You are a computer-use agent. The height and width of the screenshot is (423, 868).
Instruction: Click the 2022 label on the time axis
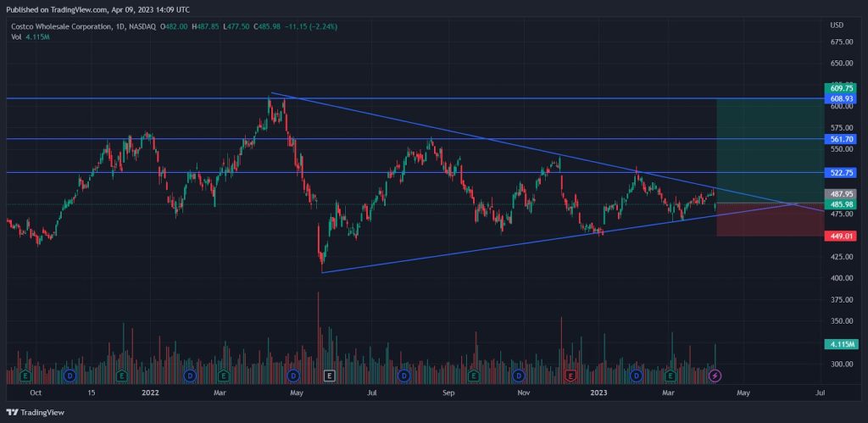coord(150,393)
